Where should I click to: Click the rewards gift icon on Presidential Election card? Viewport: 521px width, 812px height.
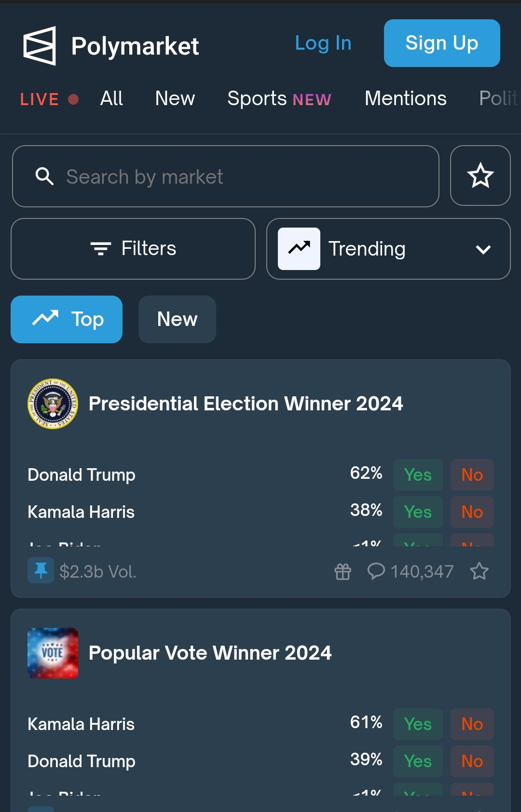[343, 571]
